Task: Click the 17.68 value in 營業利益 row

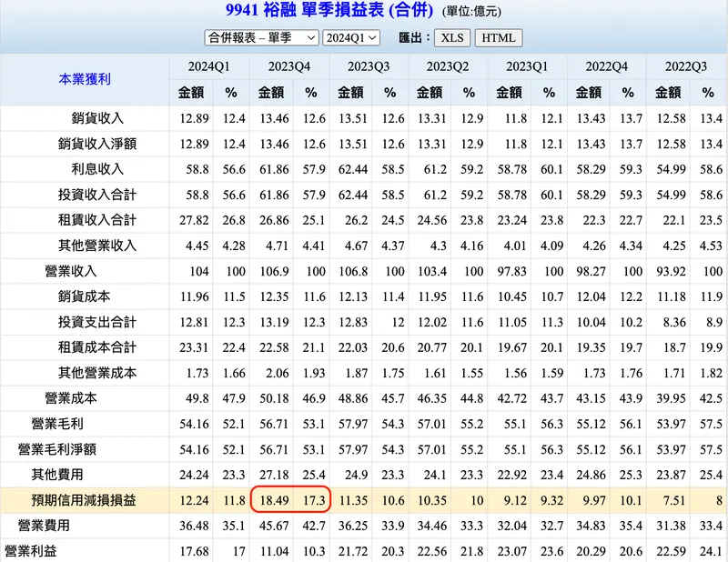Action: click(x=194, y=551)
